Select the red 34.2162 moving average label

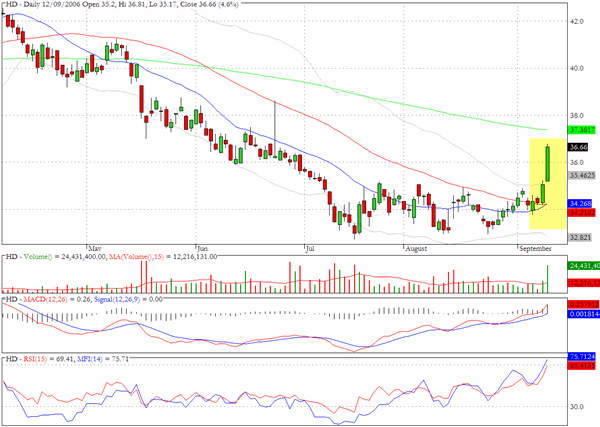582,212
